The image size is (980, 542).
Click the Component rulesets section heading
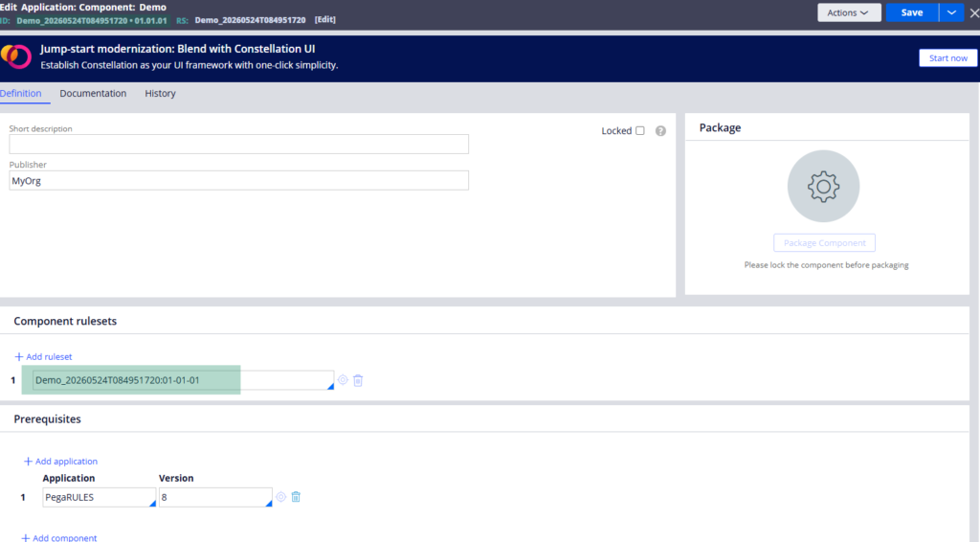click(x=65, y=321)
